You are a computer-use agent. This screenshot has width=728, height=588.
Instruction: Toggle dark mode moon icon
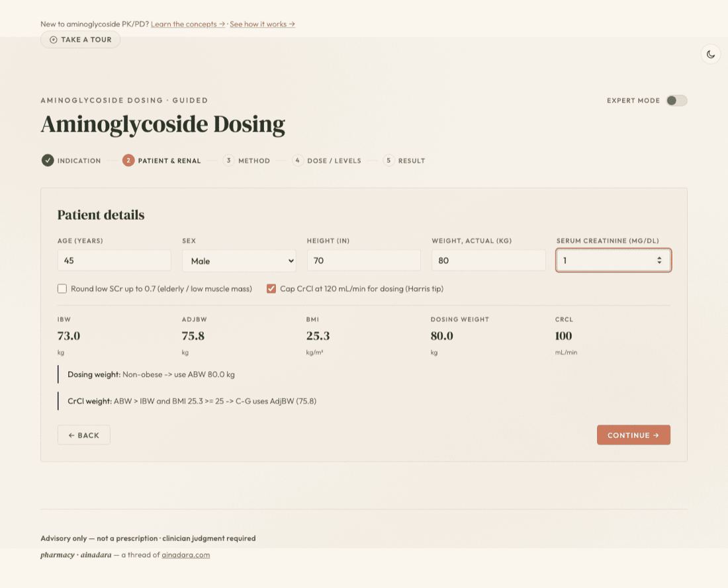point(710,54)
